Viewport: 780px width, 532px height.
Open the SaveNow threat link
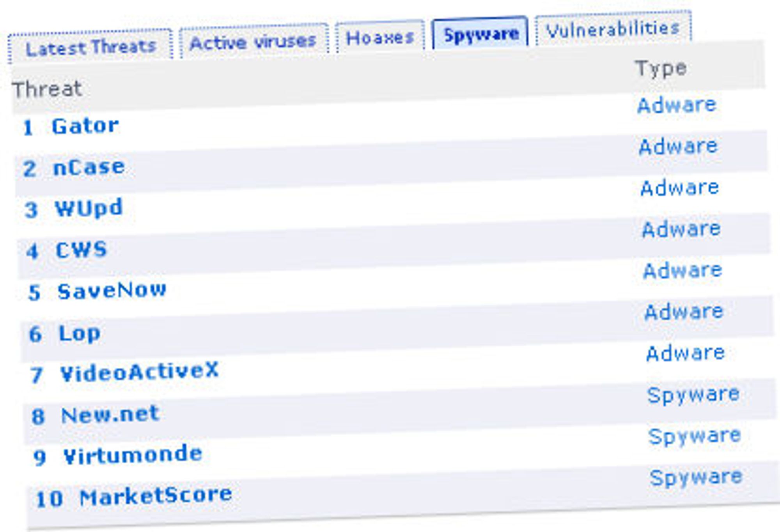click(112, 291)
